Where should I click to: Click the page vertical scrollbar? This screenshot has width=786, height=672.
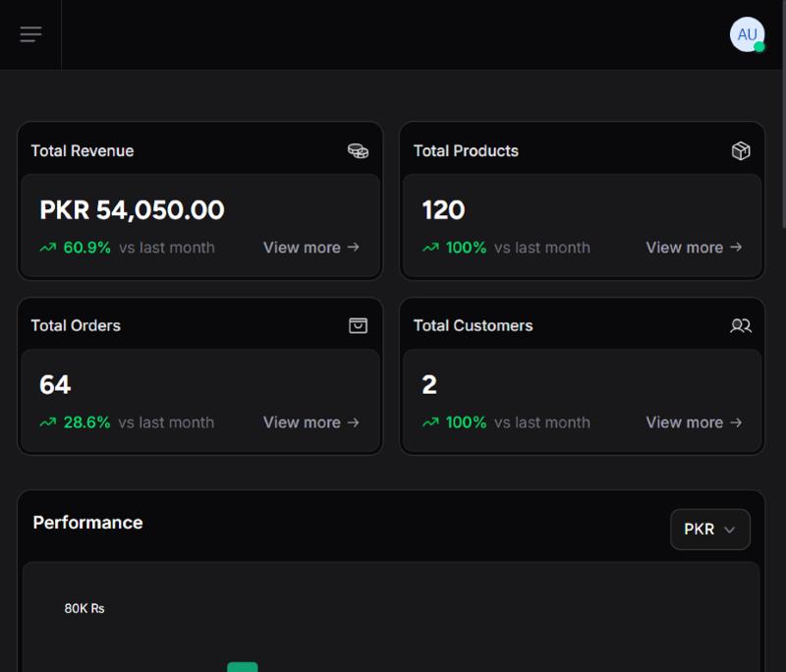[x=783, y=115]
